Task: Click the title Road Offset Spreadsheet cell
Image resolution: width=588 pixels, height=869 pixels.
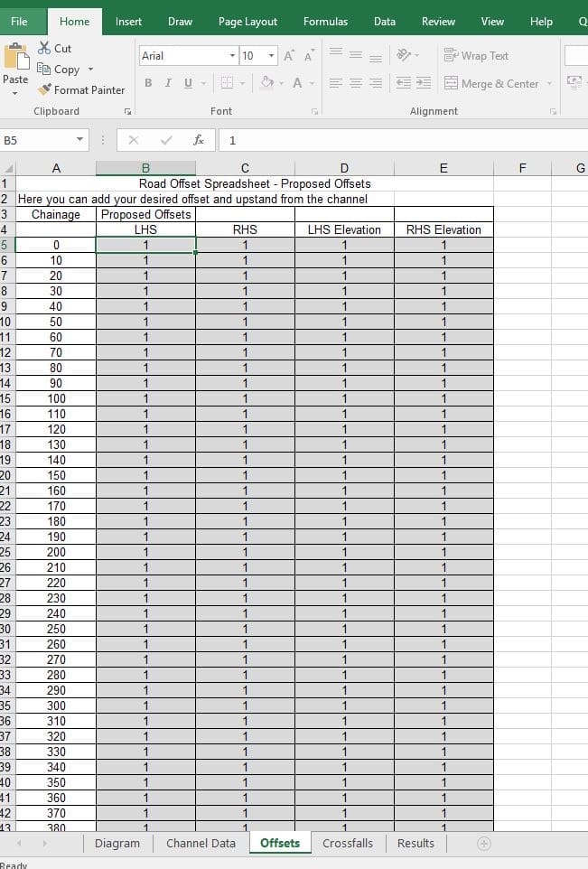Action: click(x=255, y=183)
